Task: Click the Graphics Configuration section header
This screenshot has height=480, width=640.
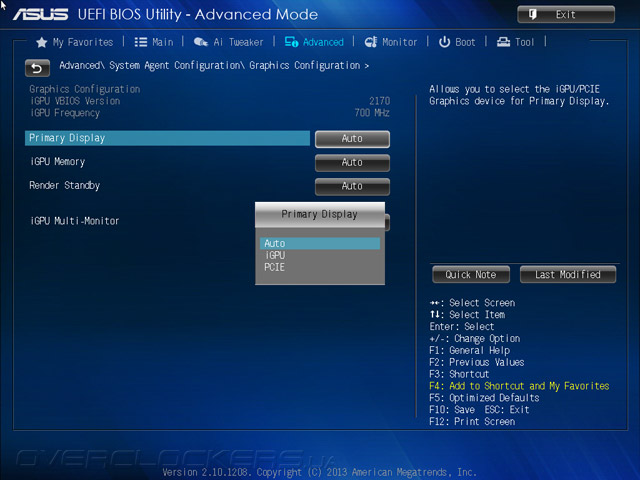Action: 84,89
